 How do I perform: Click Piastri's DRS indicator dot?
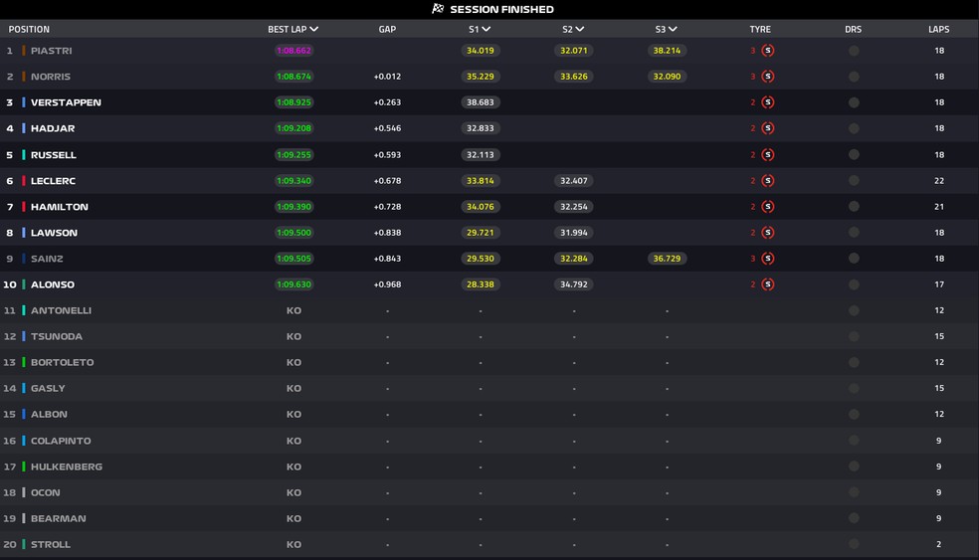(x=854, y=51)
